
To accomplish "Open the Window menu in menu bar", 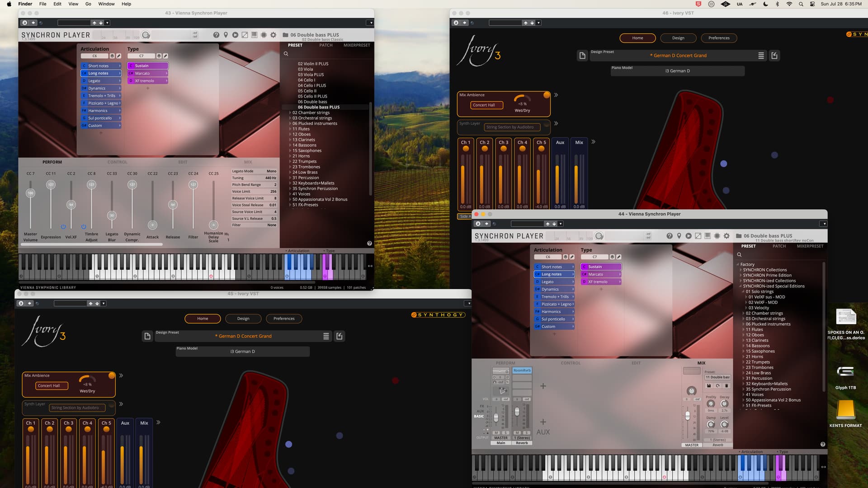I will 106,4.
